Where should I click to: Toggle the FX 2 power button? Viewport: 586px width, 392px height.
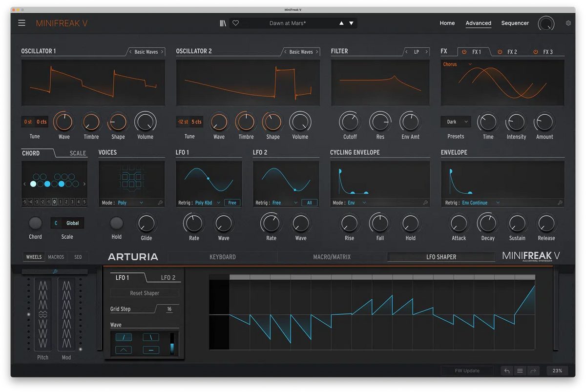tap(499, 51)
